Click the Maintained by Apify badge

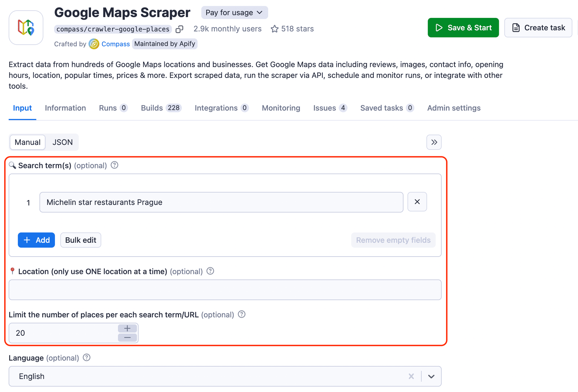pyautogui.click(x=165, y=44)
